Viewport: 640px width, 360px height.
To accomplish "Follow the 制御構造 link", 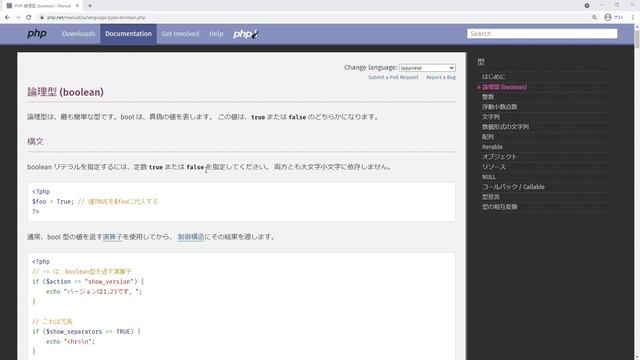I will (x=191, y=237).
